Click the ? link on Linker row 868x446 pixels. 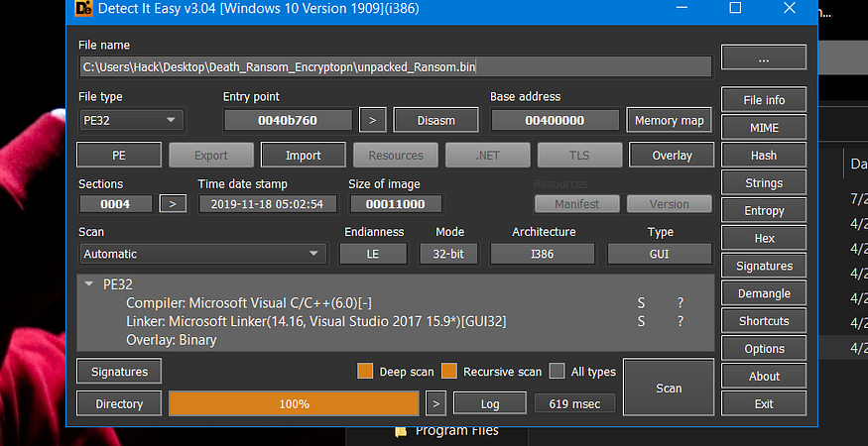pyautogui.click(x=681, y=321)
